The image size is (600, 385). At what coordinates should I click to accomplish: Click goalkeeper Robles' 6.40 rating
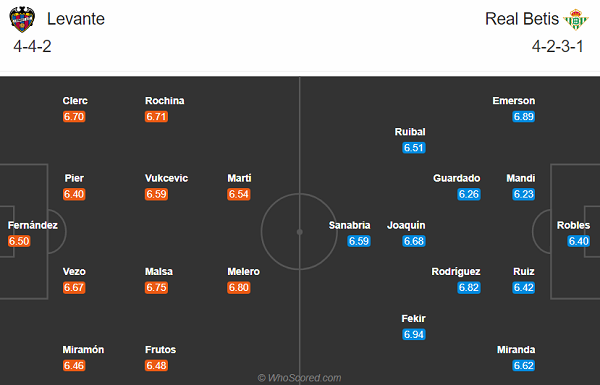(x=579, y=241)
